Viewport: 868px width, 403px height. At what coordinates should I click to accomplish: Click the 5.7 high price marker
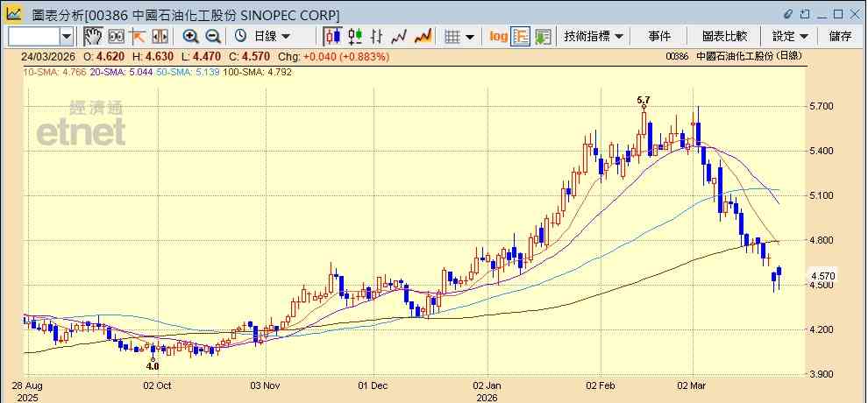pos(644,100)
